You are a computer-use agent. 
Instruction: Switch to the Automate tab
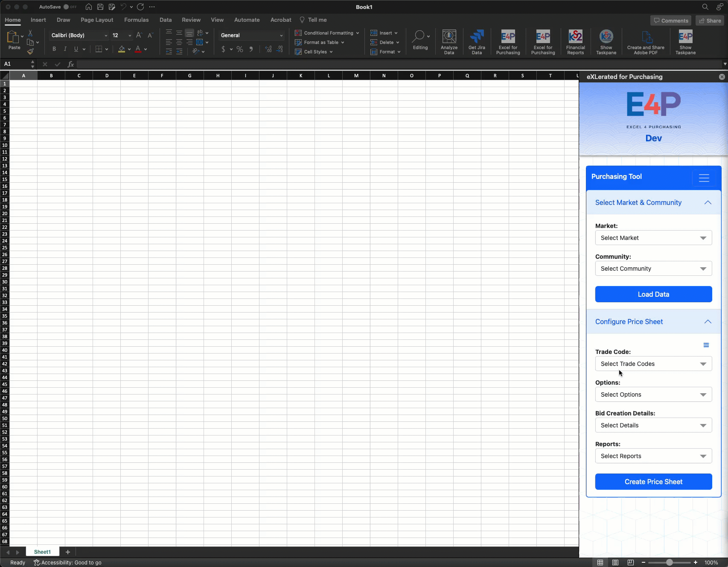click(x=247, y=20)
